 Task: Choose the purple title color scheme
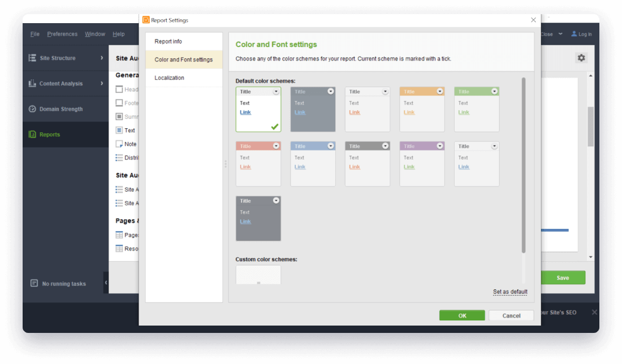tap(422, 164)
